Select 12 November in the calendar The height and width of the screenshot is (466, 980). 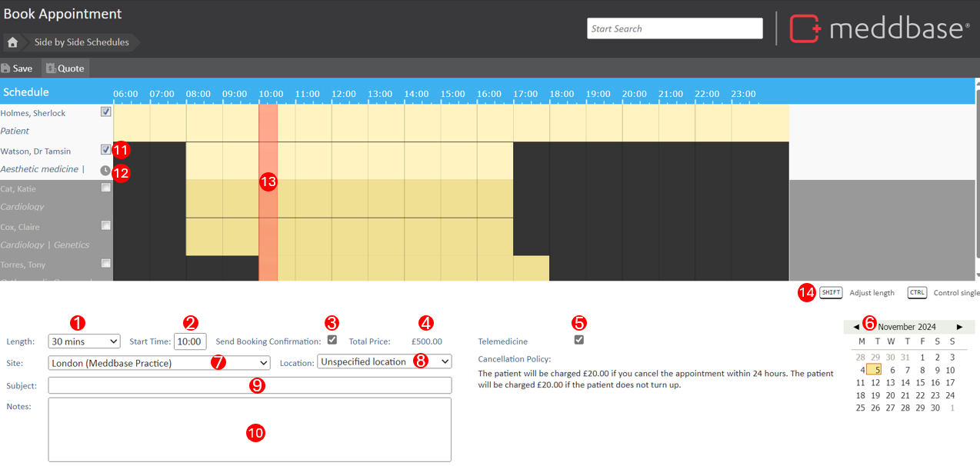(x=876, y=382)
